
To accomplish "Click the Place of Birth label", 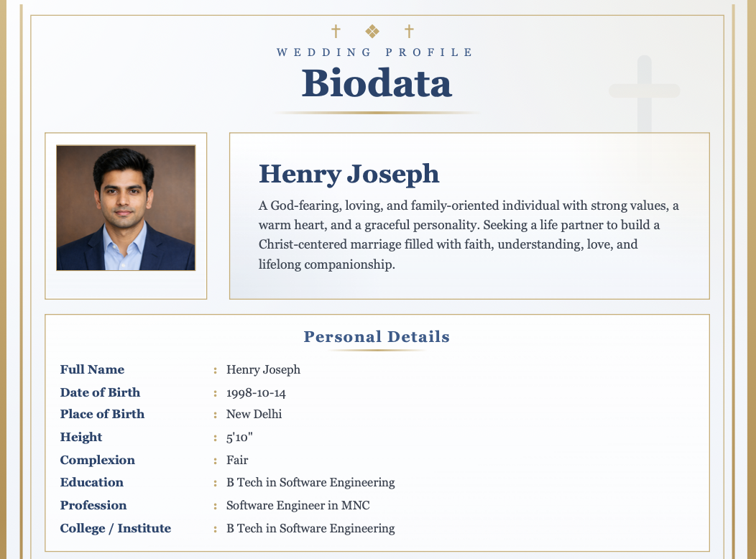I will point(102,414).
